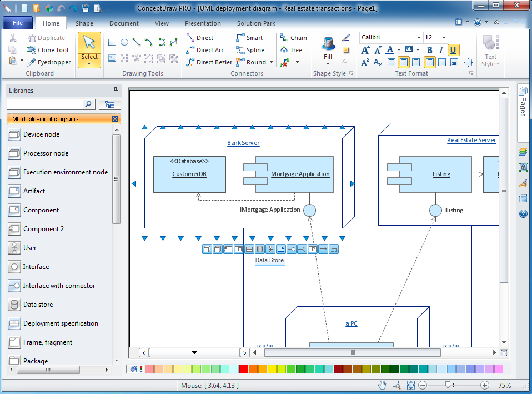Screen dimensions: 532x394
Task: Switch to the Solution Park tab
Action: (x=256, y=23)
